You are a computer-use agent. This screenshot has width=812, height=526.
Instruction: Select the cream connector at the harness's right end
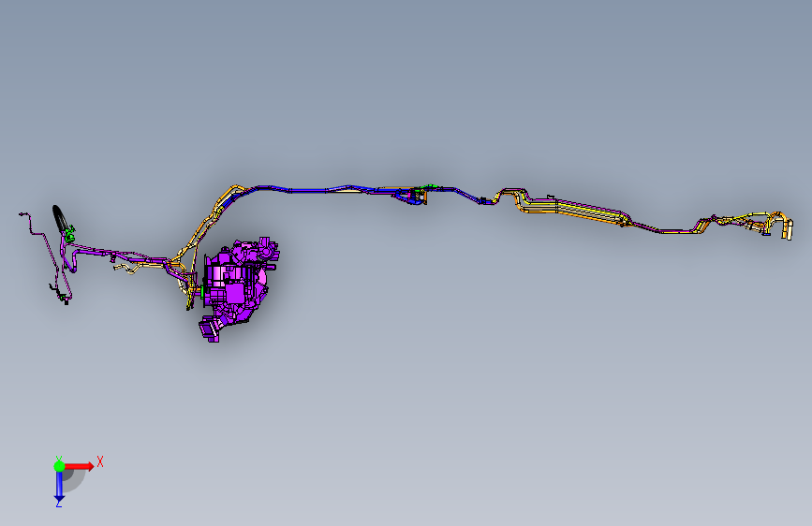pos(789,229)
